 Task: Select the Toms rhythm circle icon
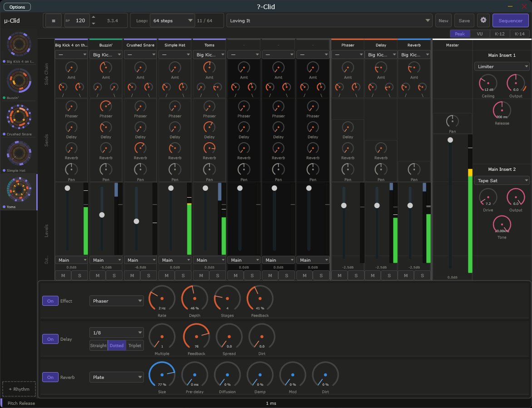(x=20, y=190)
